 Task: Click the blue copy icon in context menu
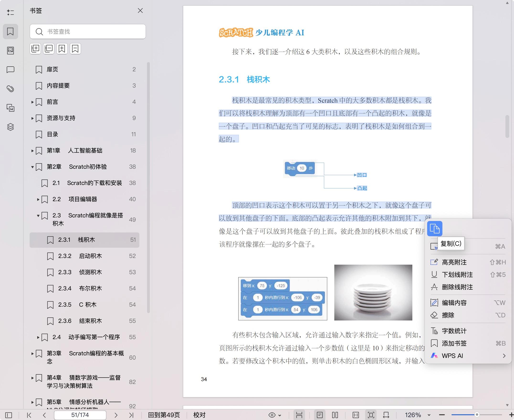[435, 228]
